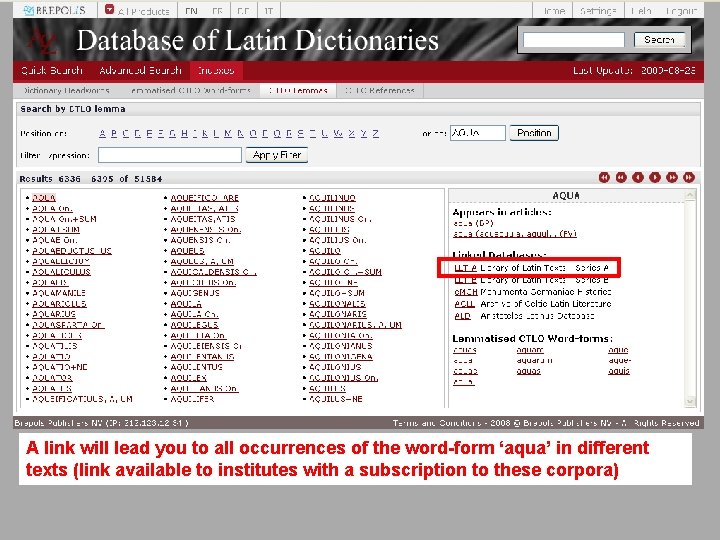The image size is (720, 540).
Task: Open the Advanced Search menu
Action: tap(141, 71)
